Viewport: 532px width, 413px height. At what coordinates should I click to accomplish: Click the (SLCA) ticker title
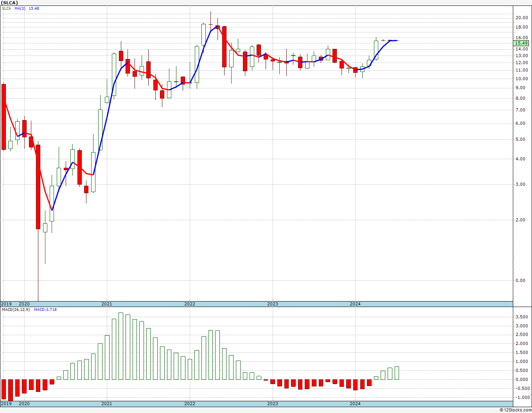coord(9,3)
